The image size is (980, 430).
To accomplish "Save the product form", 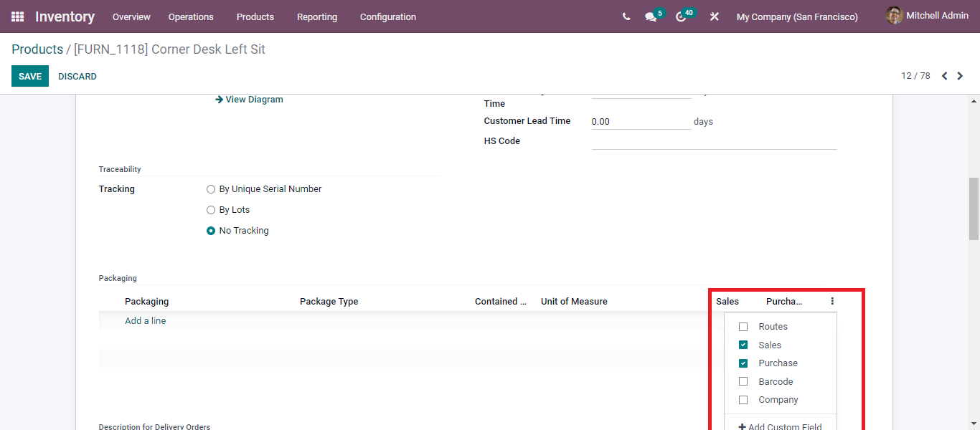I will 30,76.
